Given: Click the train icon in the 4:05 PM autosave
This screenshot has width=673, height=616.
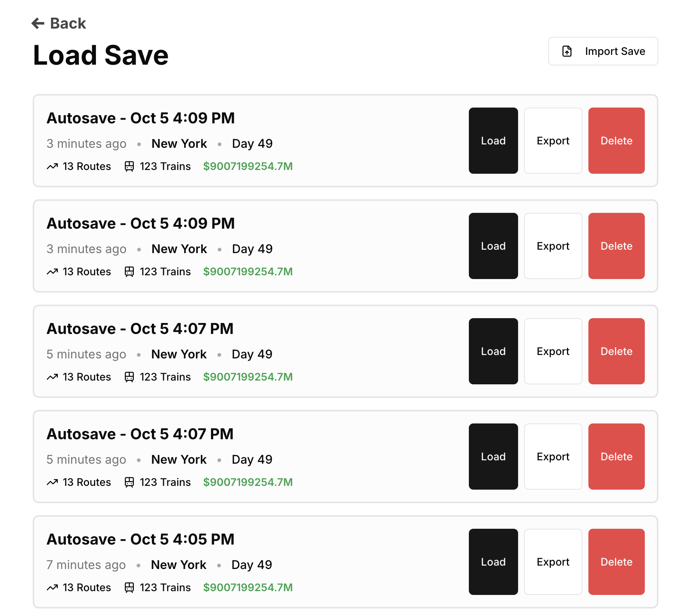Looking at the screenshot, I should point(129,587).
